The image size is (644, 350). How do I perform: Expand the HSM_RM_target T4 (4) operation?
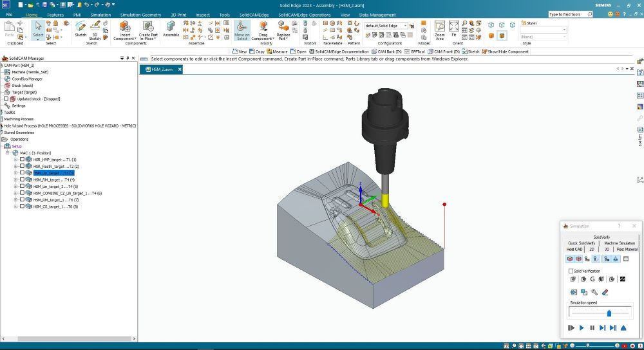pyautogui.click(x=15, y=180)
